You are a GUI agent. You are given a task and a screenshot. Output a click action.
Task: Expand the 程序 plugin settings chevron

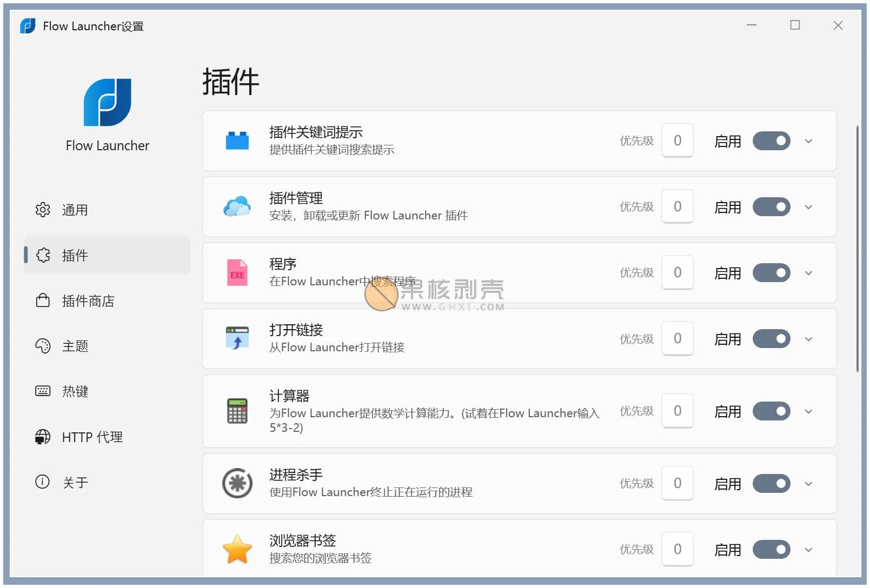808,273
